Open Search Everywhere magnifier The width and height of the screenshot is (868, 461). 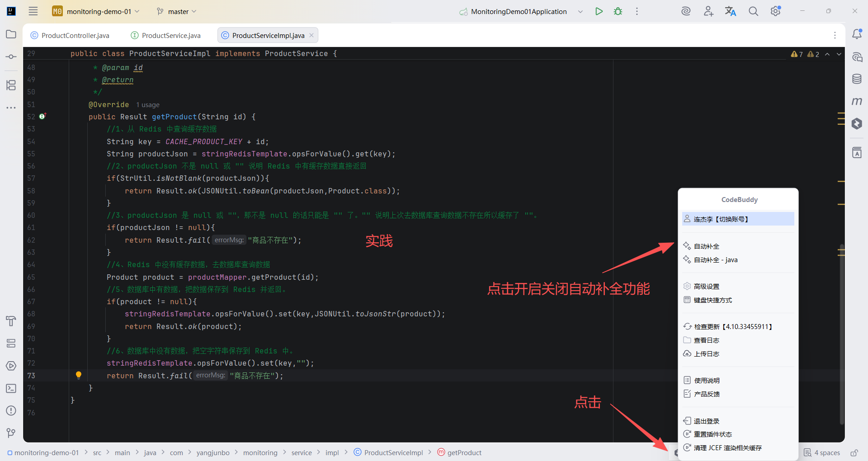[x=753, y=11]
